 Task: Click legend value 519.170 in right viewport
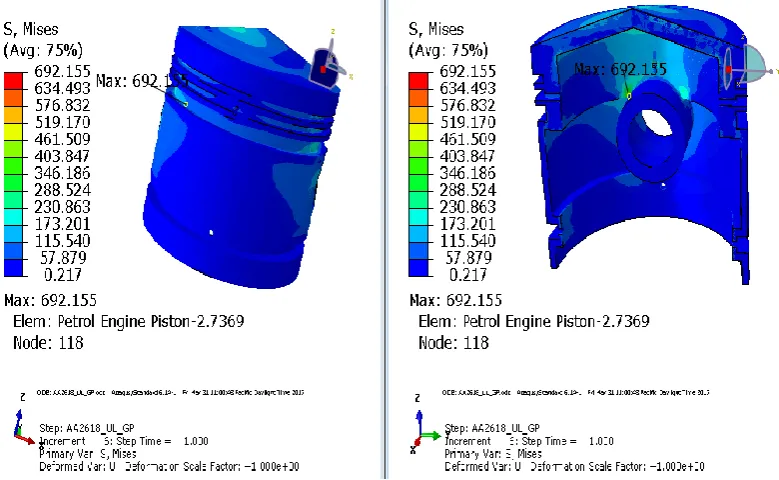click(467, 122)
